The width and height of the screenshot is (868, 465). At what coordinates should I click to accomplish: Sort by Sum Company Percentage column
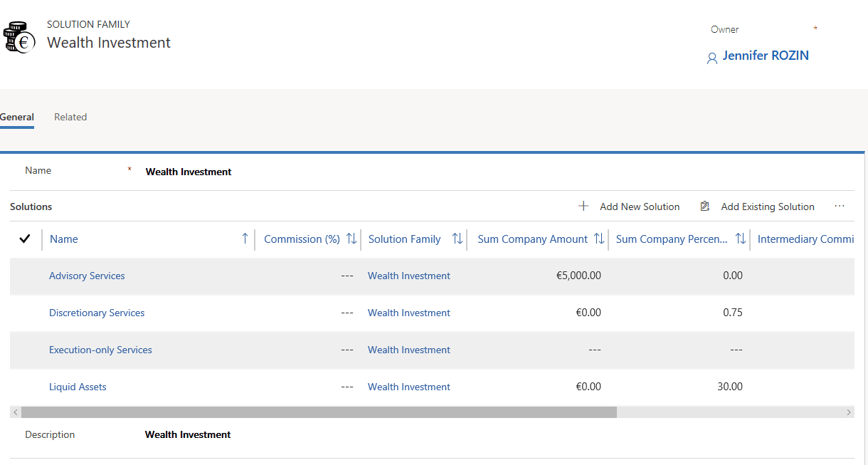point(672,239)
